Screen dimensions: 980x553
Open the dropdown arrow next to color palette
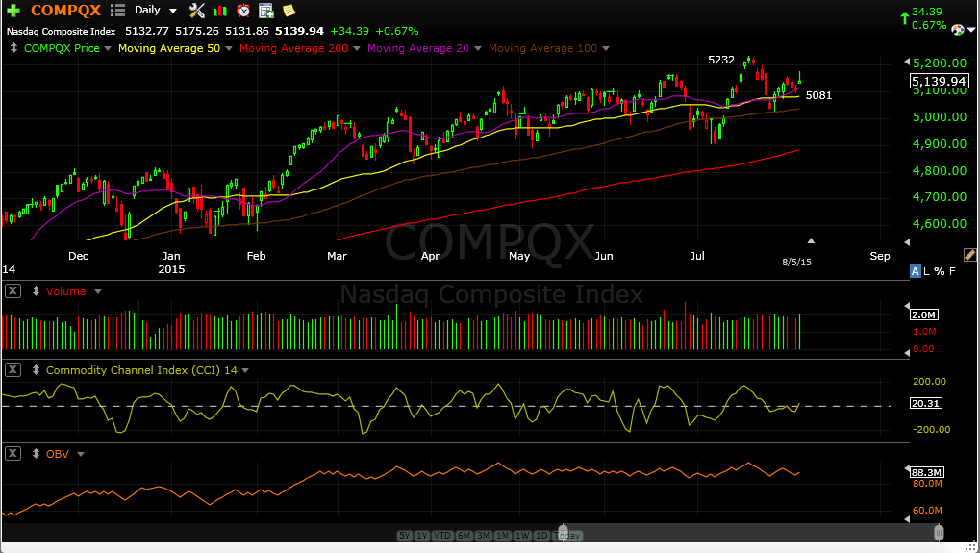pos(970,30)
